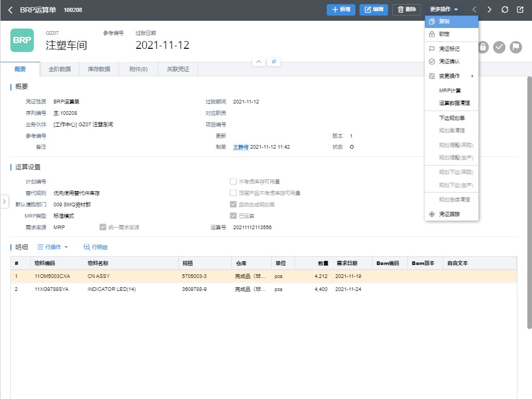Screen dimensions: 532x399
Task: Delete the document with 删除 button
Action: pos(406,9)
